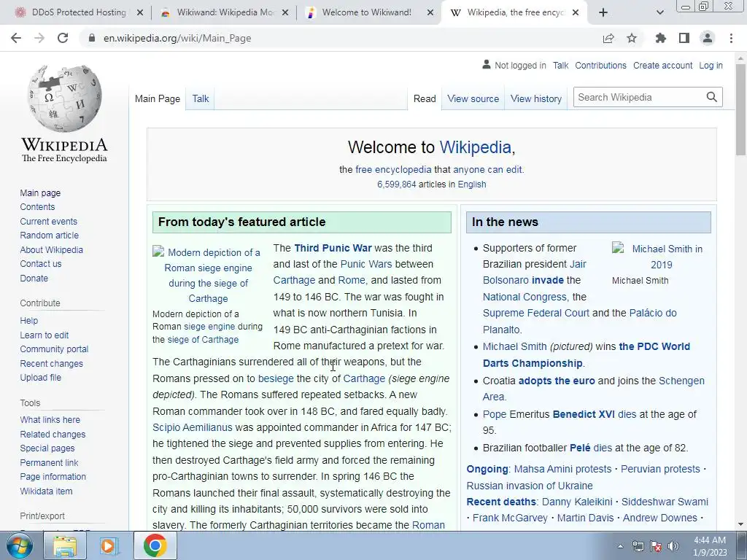This screenshot has width=747, height=560.
Task: Open the Extensions puzzle icon
Action: click(x=661, y=38)
